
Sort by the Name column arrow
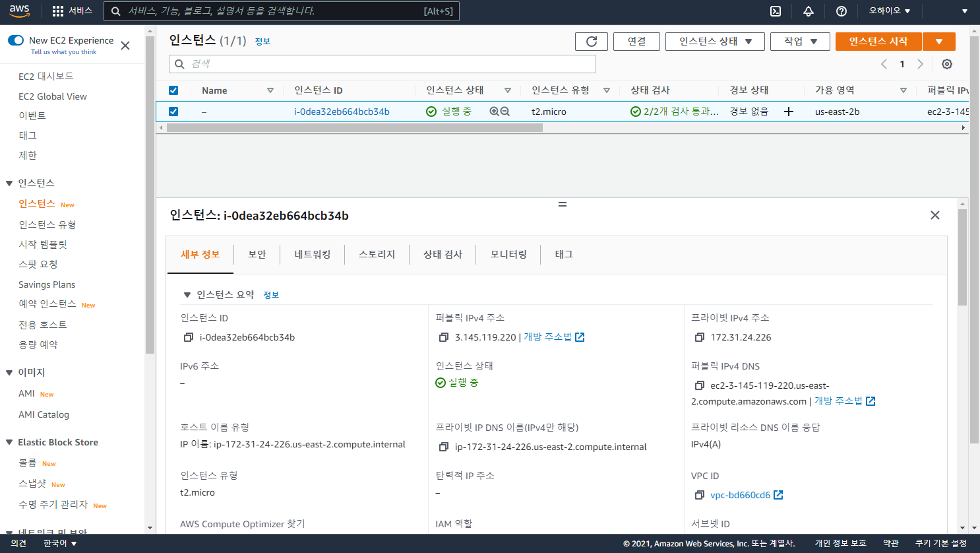(x=270, y=90)
